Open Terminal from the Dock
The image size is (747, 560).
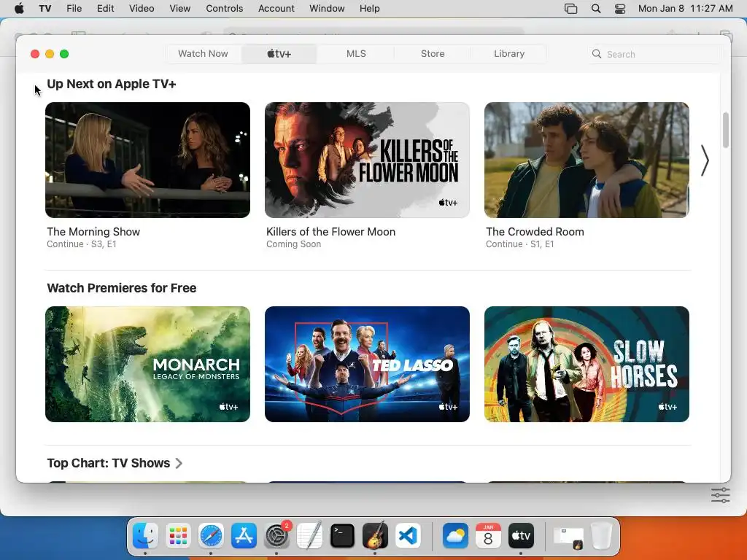[x=343, y=536]
